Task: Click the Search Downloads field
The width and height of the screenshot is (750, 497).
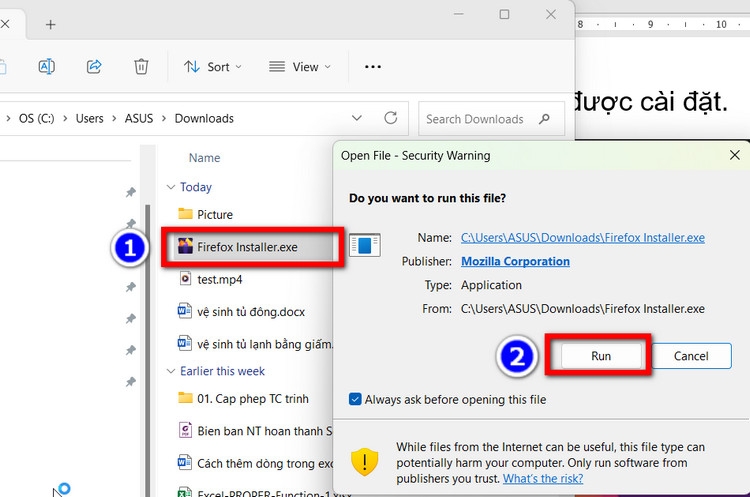Action: (491, 119)
